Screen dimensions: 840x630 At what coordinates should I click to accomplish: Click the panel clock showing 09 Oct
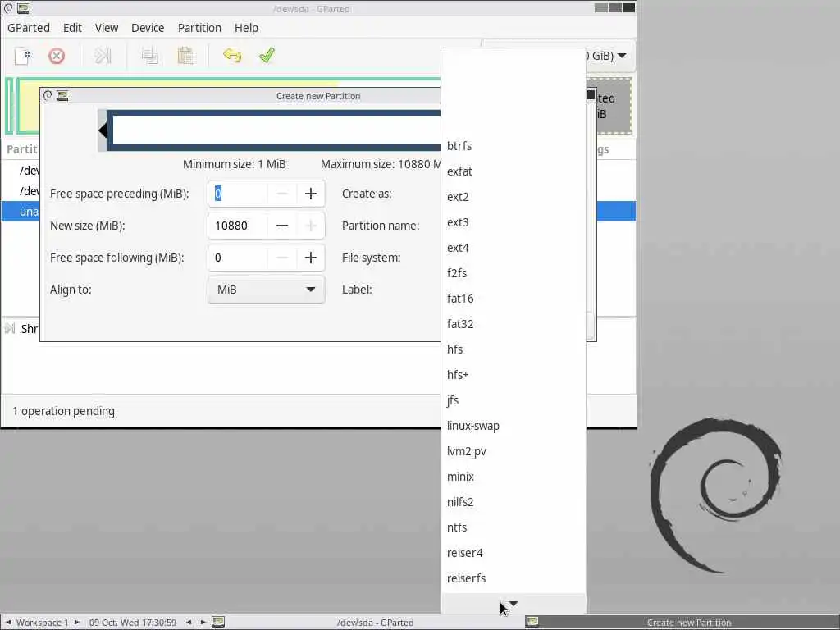[133, 623]
